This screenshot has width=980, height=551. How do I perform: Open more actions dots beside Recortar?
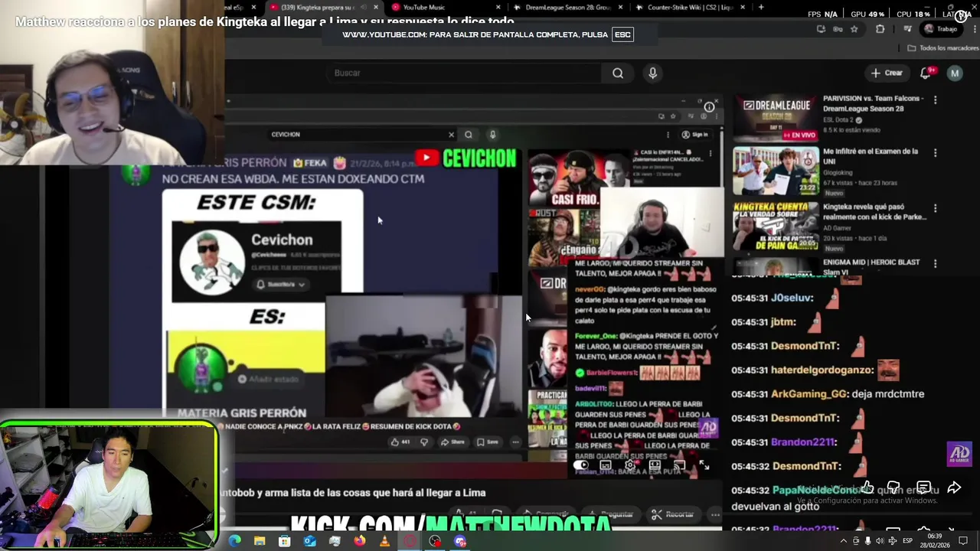pyautogui.click(x=715, y=514)
